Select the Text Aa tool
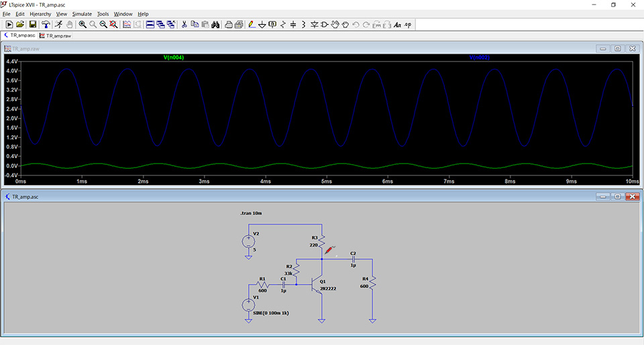 [x=397, y=25]
